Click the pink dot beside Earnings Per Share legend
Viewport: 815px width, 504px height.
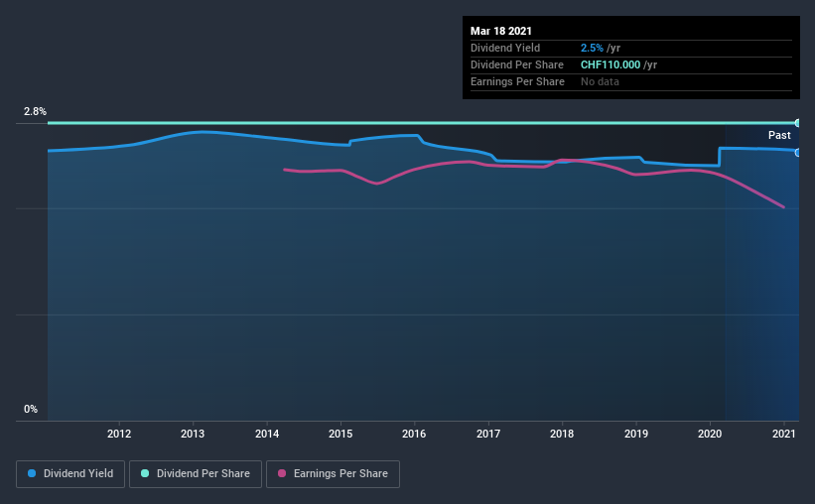tap(281, 474)
